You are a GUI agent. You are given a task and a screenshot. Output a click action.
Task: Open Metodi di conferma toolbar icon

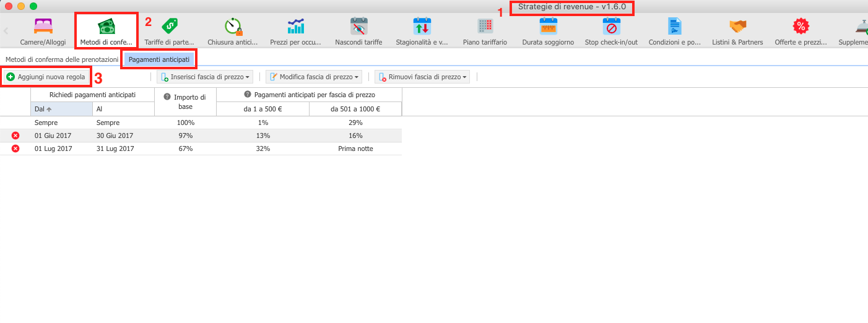pyautogui.click(x=106, y=26)
